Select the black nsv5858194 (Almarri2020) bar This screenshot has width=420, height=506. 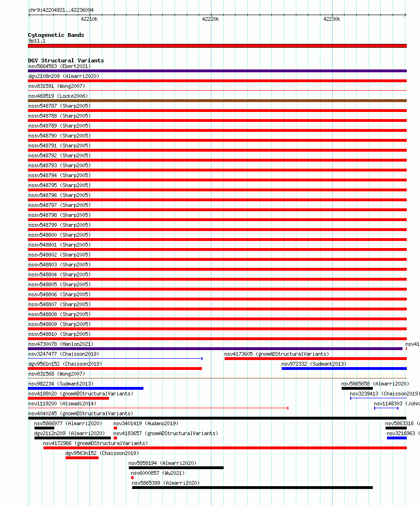(x=176, y=468)
